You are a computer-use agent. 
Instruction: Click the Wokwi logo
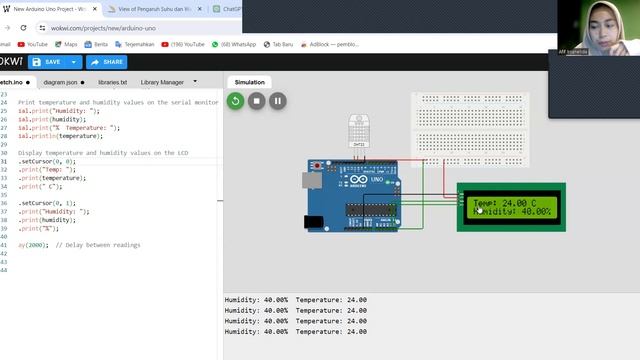[11, 62]
